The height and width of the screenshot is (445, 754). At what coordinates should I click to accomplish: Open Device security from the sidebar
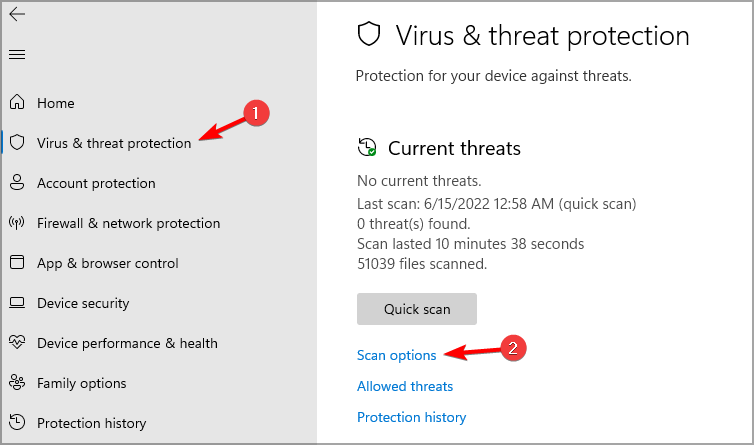tap(83, 303)
